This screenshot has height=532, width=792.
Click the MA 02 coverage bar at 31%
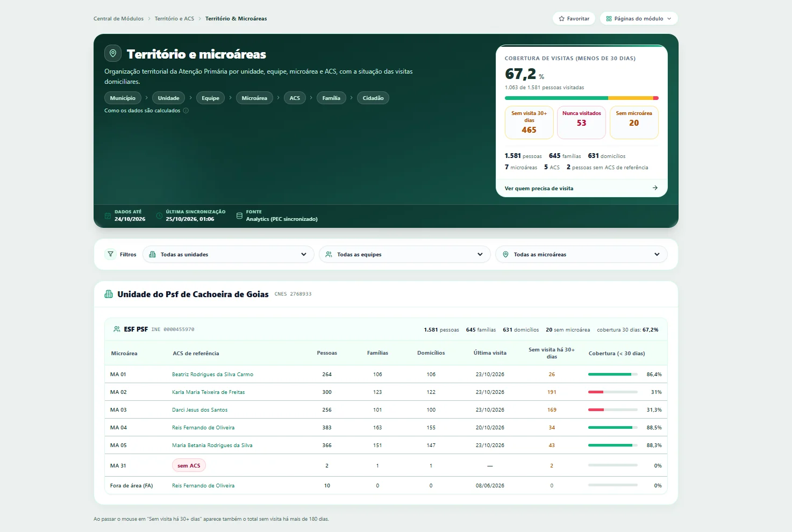click(613, 392)
